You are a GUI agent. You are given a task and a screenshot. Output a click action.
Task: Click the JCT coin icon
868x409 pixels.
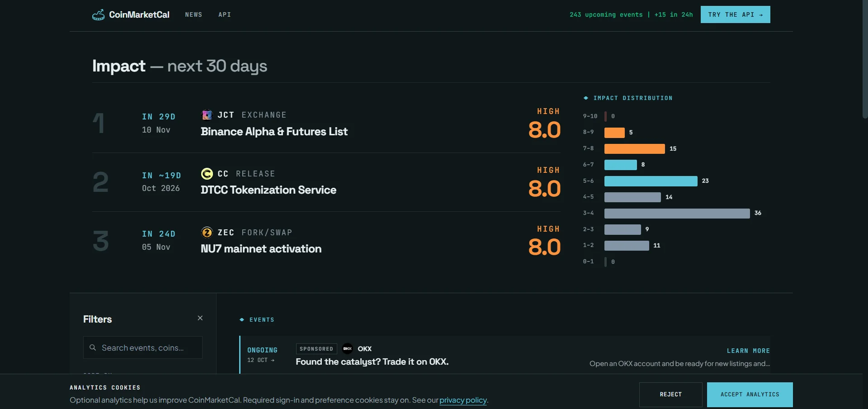pos(207,115)
